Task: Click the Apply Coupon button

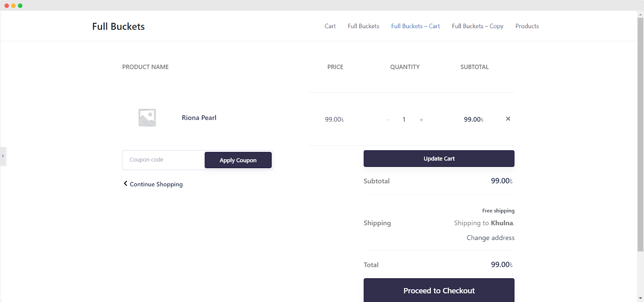Action: pos(238,160)
